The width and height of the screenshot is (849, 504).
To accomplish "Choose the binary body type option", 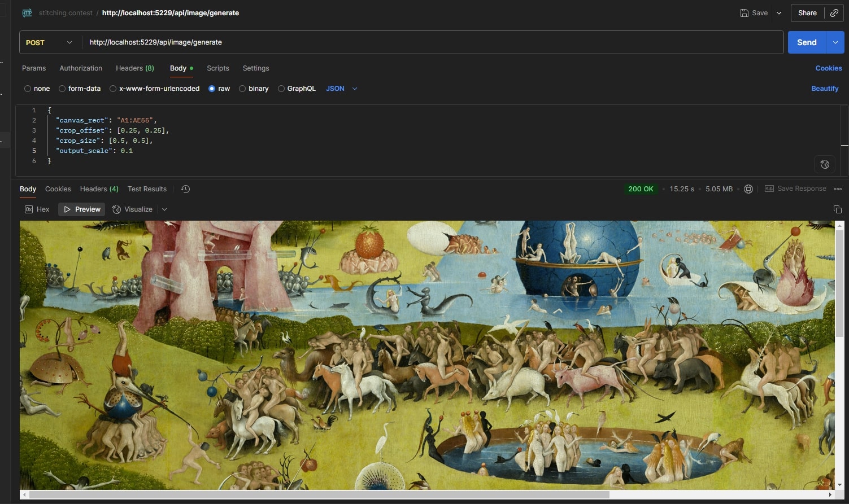I will [x=242, y=89].
